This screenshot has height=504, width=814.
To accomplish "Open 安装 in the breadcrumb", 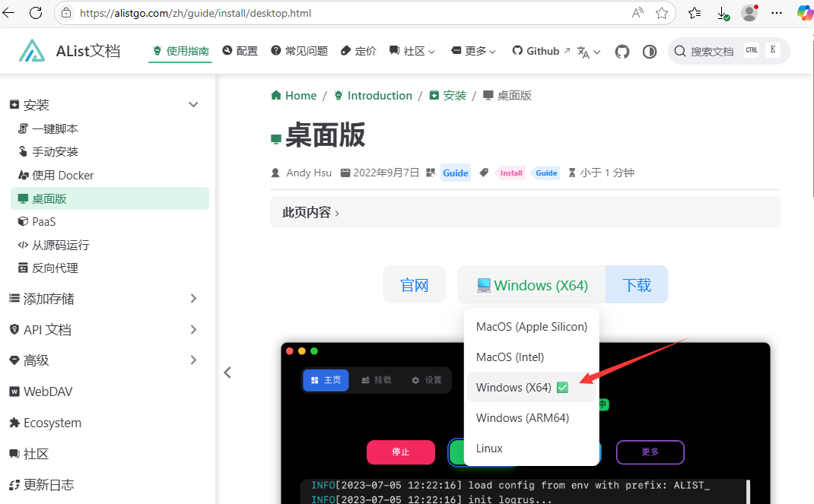I will click(x=448, y=96).
